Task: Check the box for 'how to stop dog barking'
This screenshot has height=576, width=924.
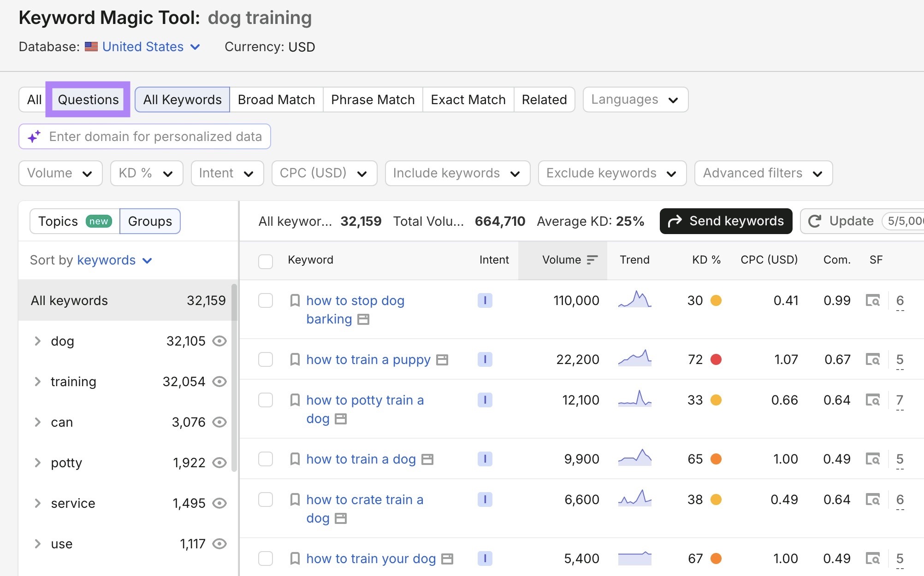Action: pos(266,300)
